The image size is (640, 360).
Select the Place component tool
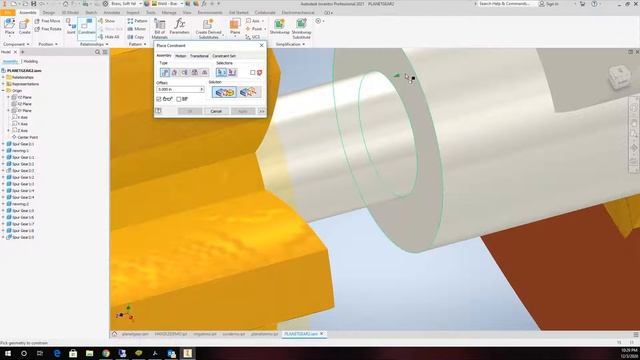(x=9, y=27)
